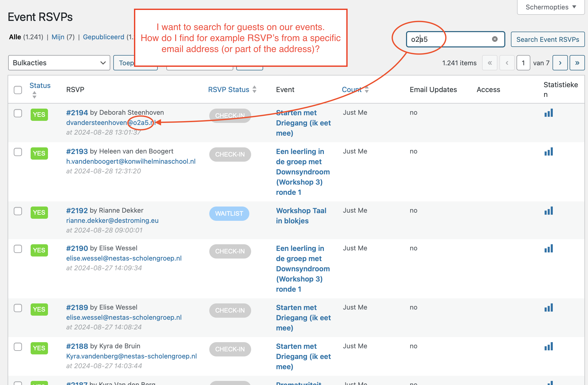Click the CHECK-IN button for #2188

click(x=230, y=349)
